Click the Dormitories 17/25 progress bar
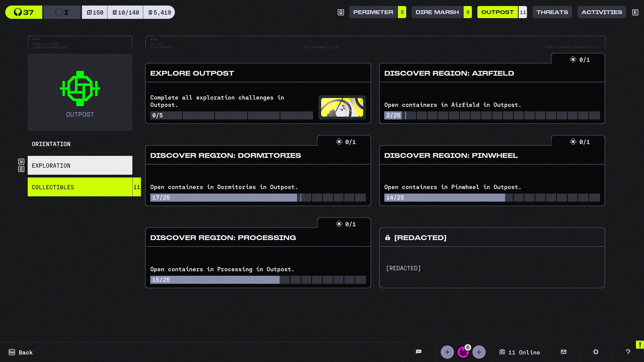The height and width of the screenshot is (362, 644). pos(258,198)
